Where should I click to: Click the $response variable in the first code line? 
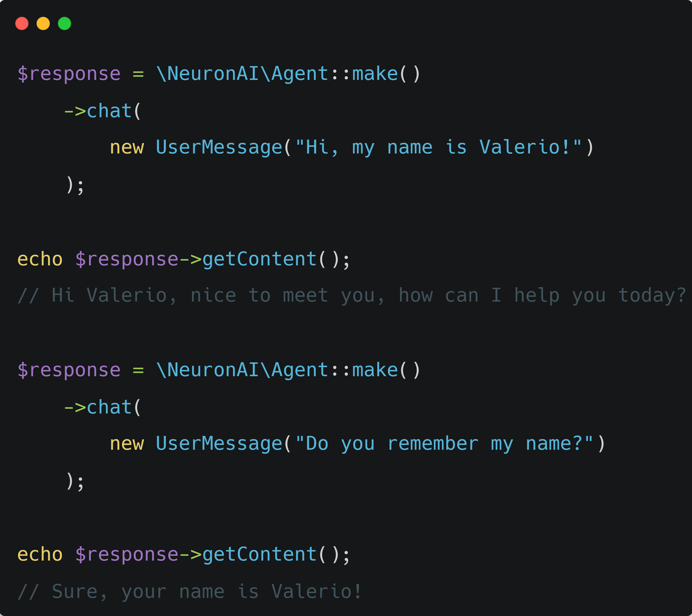pyautogui.click(x=69, y=74)
